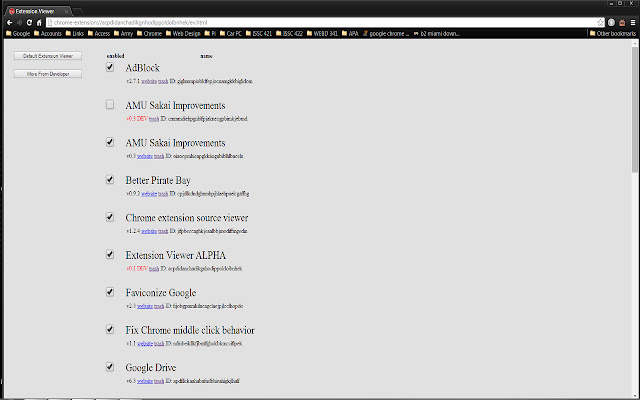Open the Access bookmarks folder
640x400 pixels.
(99, 33)
